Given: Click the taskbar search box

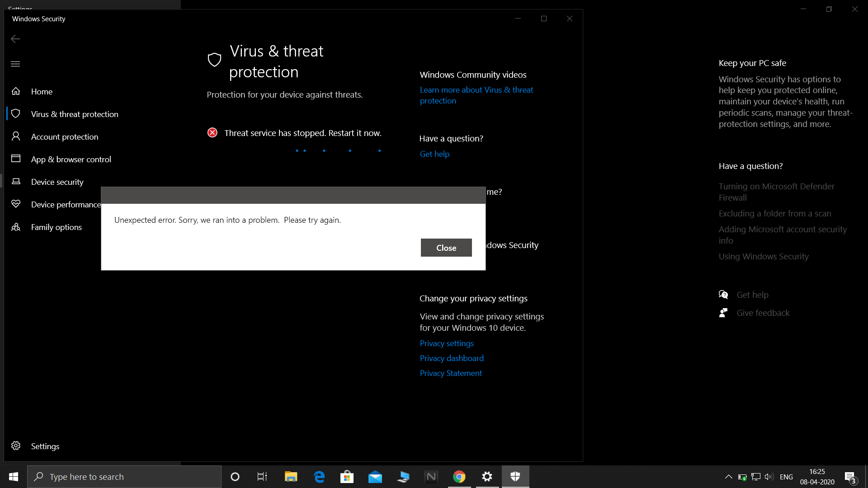Looking at the screenshot, I should 124,477.
